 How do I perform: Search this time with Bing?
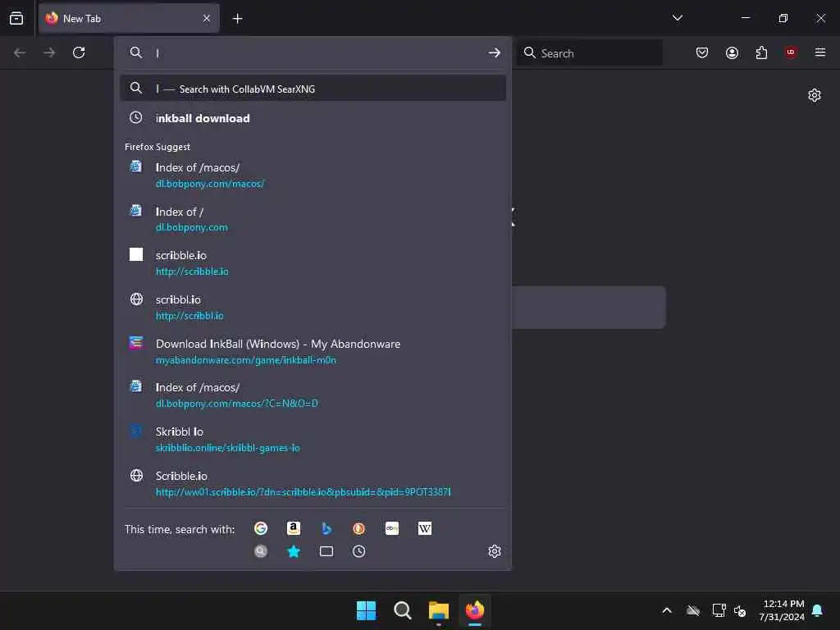(326, 529)
